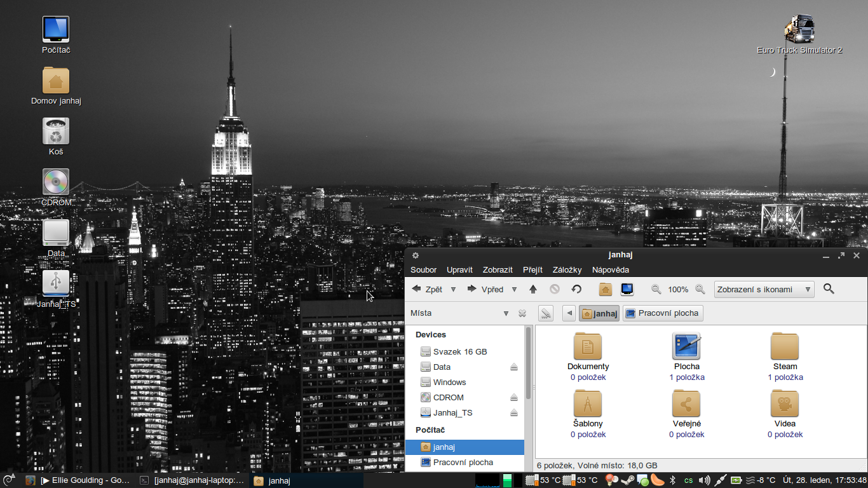Open the Přejít menu
The height and width of the screenshot is (488, 868).
532,270
